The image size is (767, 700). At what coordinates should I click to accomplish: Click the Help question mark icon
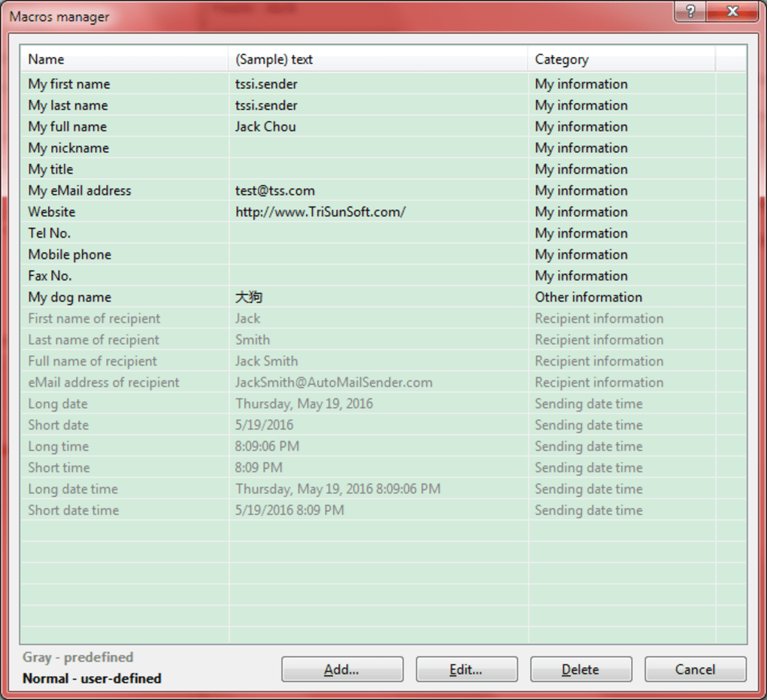[x=689, y=11]
